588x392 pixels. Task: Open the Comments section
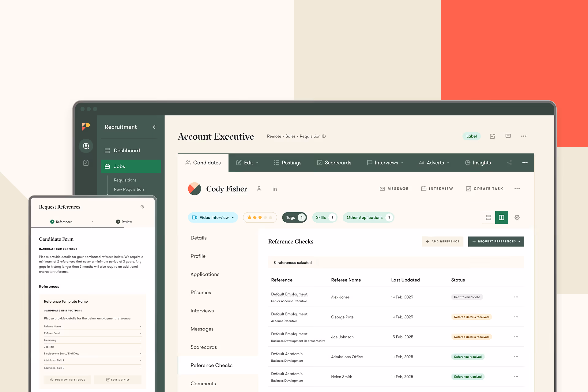203,383
